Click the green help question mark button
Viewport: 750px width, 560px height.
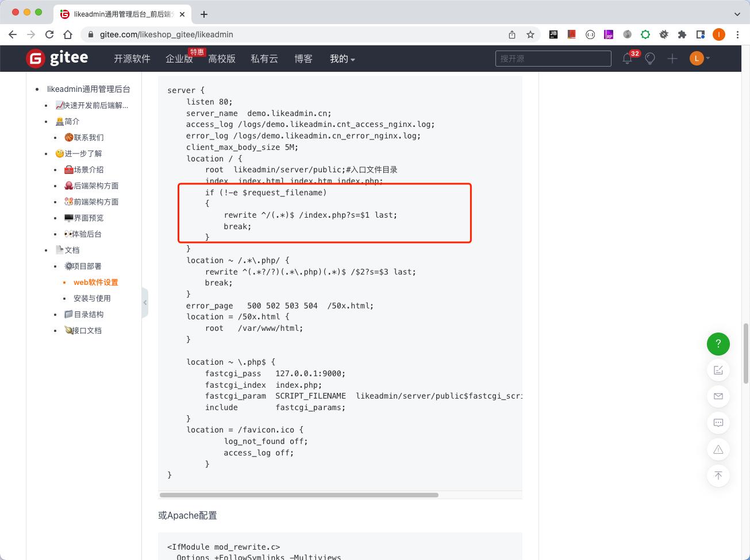click(718, 344)
